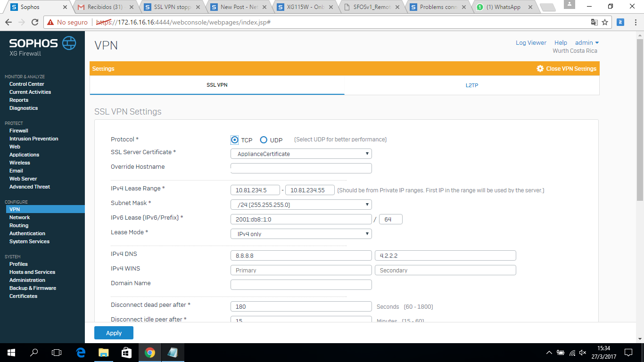Click the browser back arrow
Viewport: 644px width, 362px height.
(x=8, y=22)
